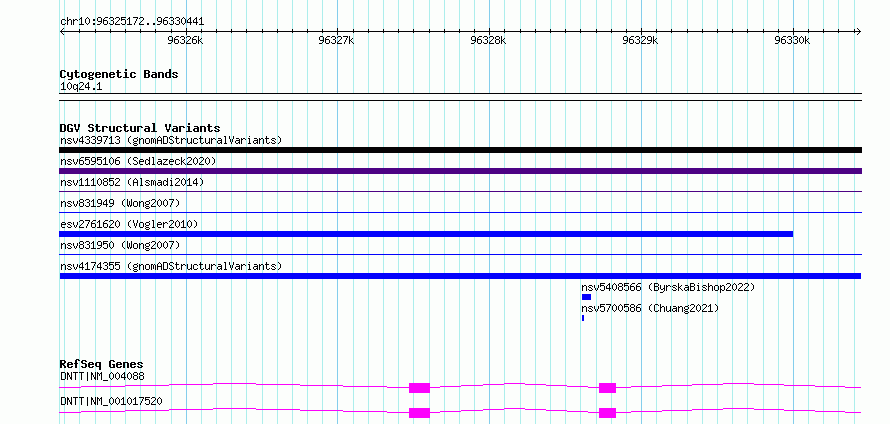Select the 10q24.1 band label
The image size is (890, 424).
pyautogui.click(x=81, y=87)
